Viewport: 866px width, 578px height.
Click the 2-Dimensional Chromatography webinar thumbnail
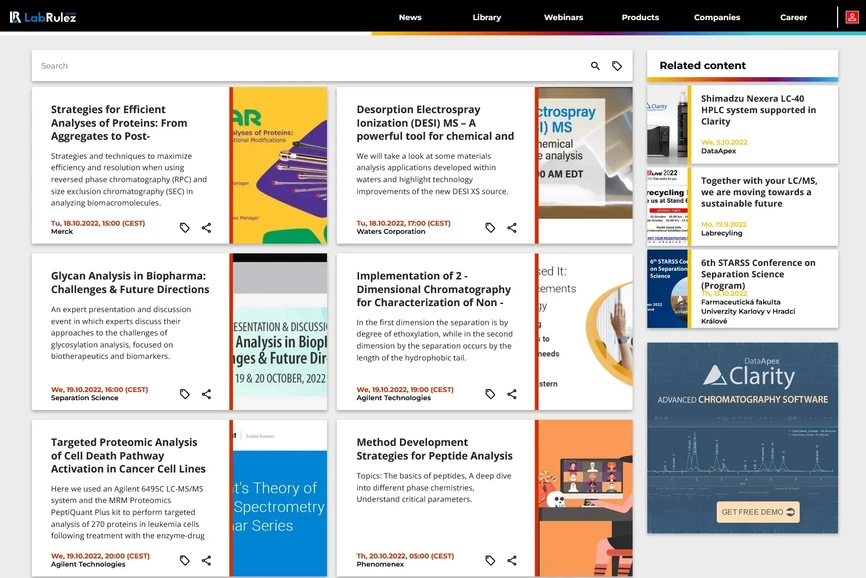[x=585, y=332]
